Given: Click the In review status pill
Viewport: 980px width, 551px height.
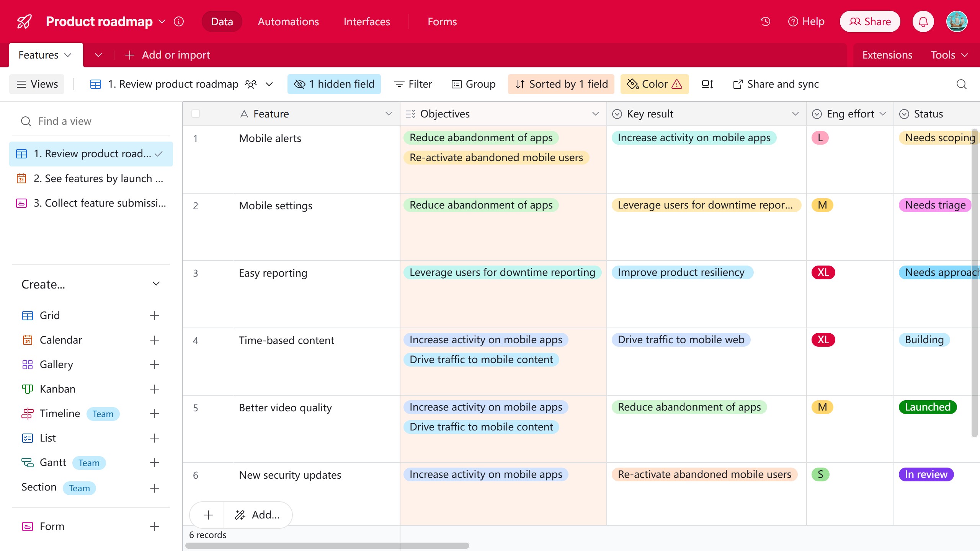Looking at the screenshot, I should (x=926, y=474).
